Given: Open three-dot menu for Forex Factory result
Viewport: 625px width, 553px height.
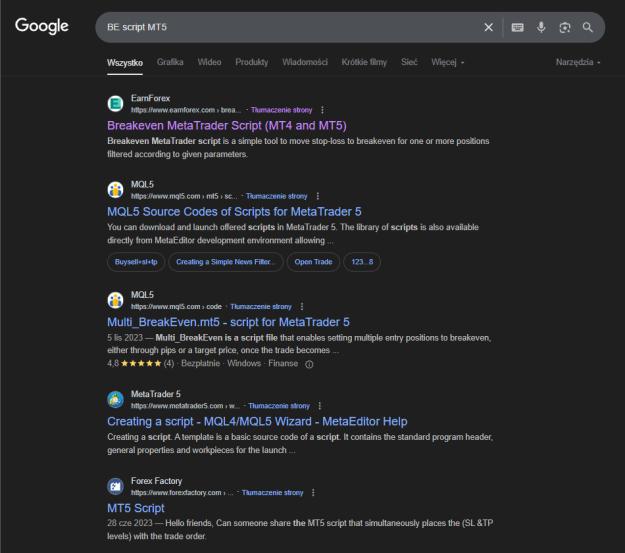Looking at the screenshot, I should 313,492.
